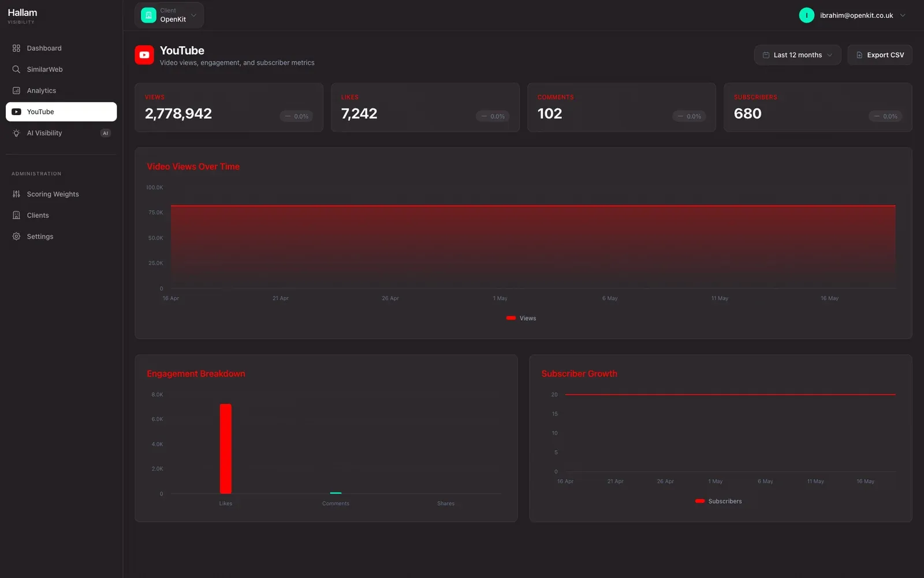Click the Hallam Visibility logo
This screenshot has width=924, height=578.
(23, 16)
